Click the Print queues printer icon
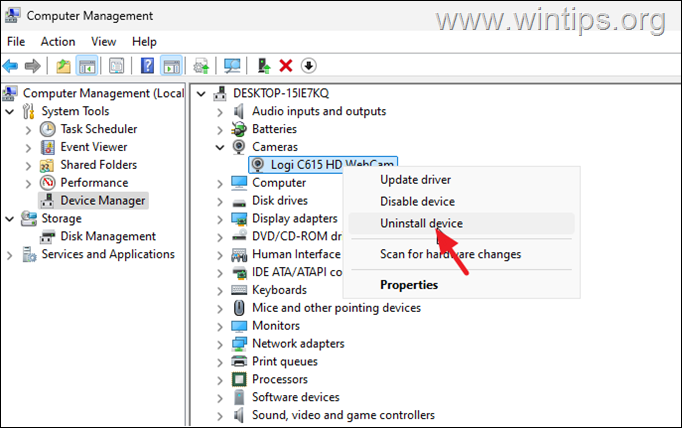 239,361
